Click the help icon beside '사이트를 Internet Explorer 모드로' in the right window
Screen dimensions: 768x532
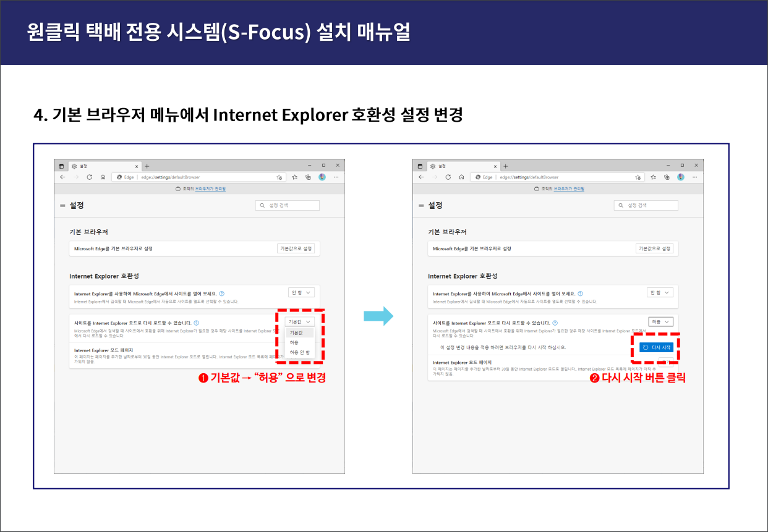coord(555,323)
